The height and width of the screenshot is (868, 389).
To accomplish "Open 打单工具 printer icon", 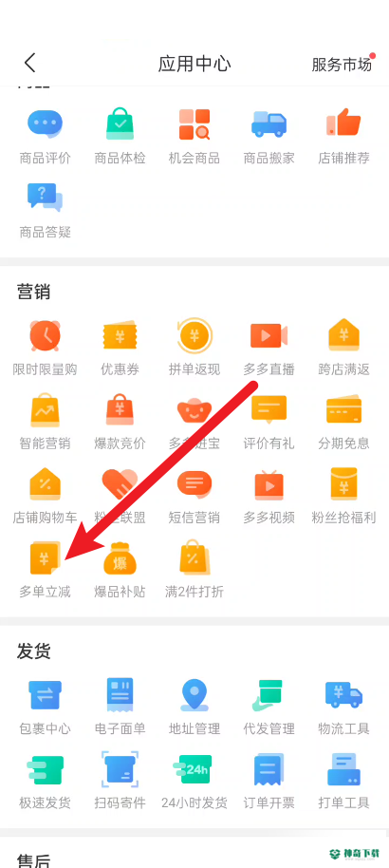I will pos(343,769).
